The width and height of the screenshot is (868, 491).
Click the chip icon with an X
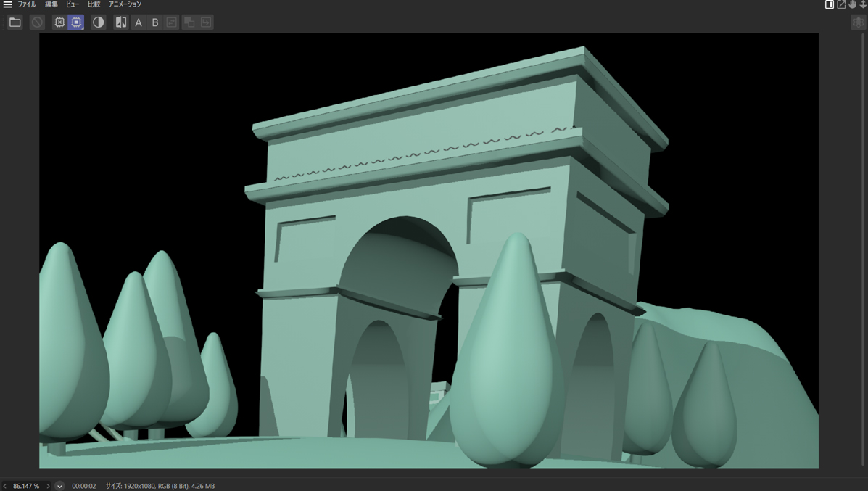coord(59,22)
